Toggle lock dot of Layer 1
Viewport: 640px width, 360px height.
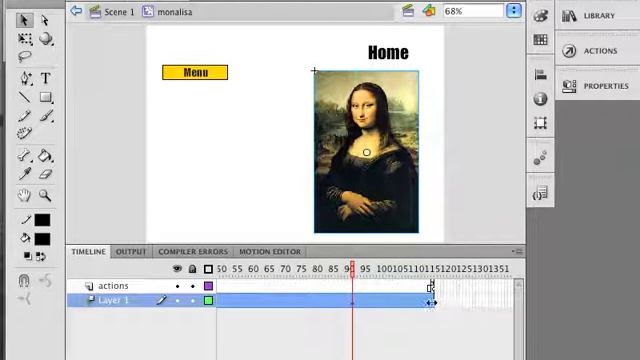(193, 301)
